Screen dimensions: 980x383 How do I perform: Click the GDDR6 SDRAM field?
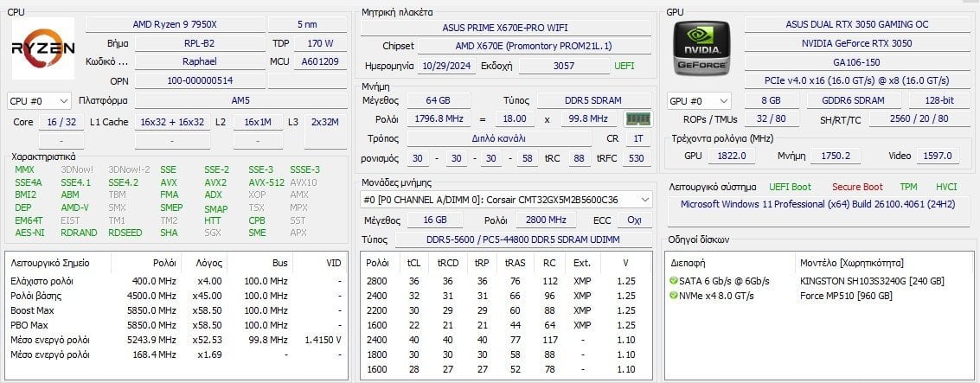(x=854, y=100)
